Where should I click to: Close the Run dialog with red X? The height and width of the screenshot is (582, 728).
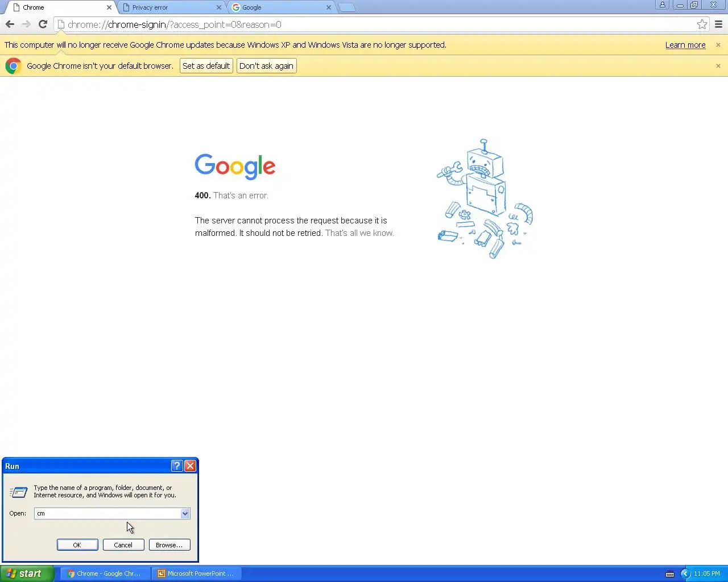tap(191, 466)
